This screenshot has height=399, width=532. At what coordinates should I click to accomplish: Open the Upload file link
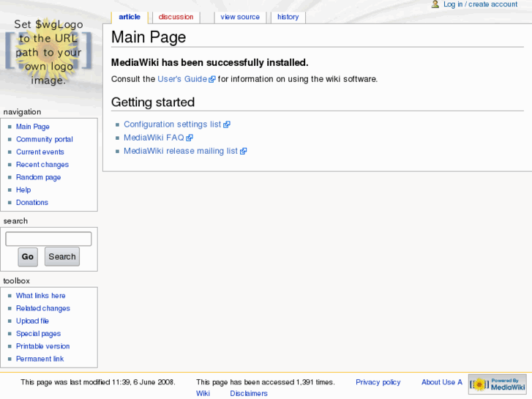coord(32,321)
